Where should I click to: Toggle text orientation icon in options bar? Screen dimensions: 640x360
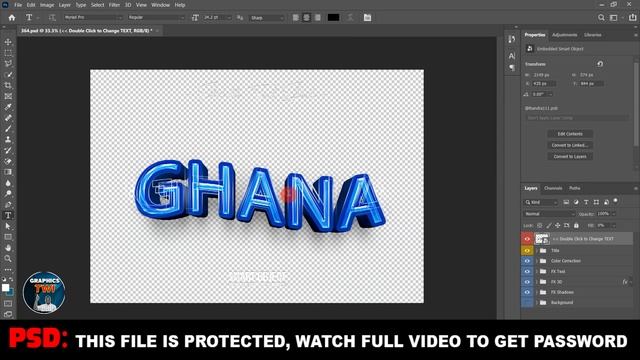[52, 18]
